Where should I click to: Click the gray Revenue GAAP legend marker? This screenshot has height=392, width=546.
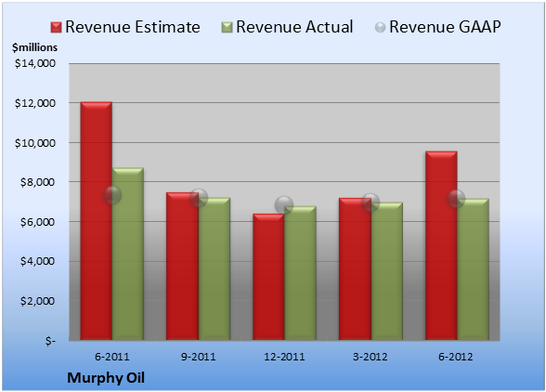point(381,28)
